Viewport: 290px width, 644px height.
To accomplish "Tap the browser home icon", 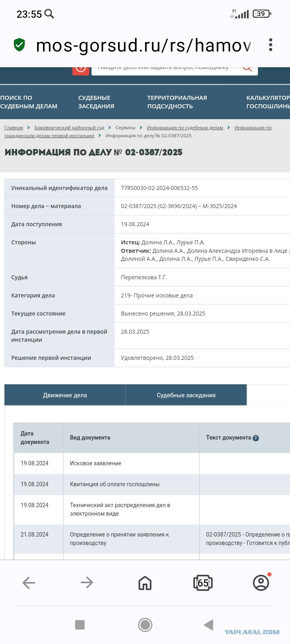I will 145,582.
